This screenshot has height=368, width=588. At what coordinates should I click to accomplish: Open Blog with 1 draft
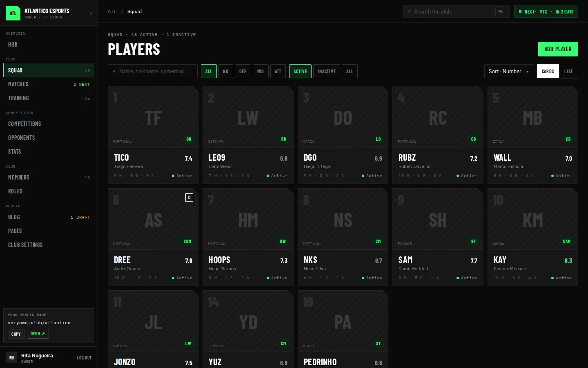point(49,217)
